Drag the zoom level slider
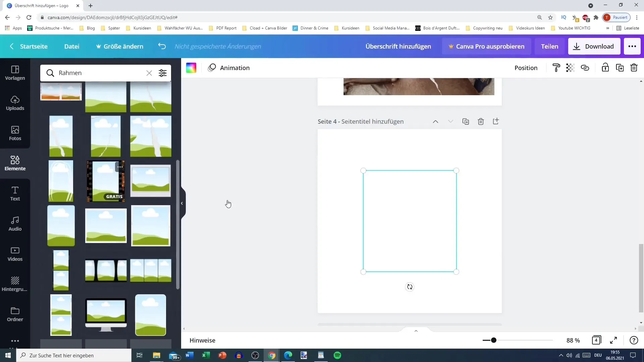The image size is (644, 362). click(494, 340)
